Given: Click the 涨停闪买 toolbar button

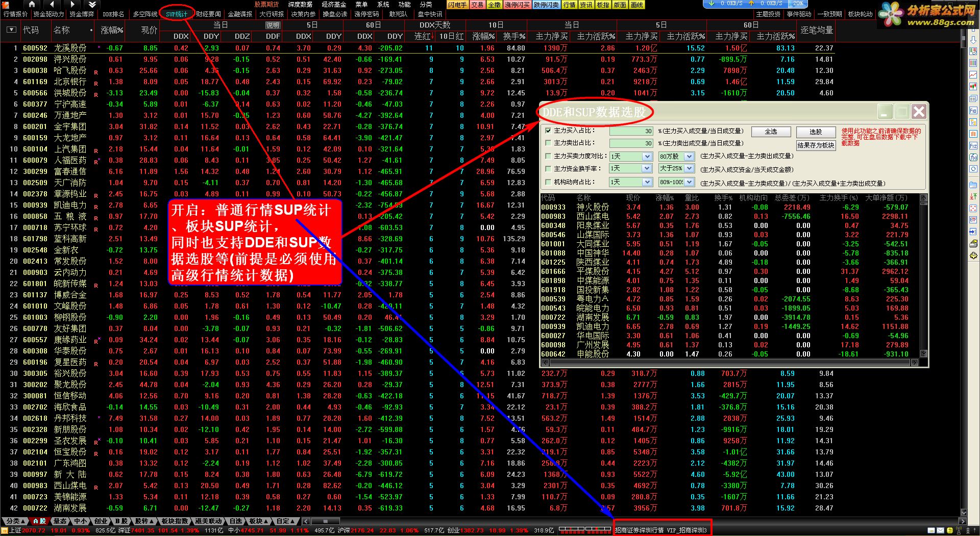Looking at the screenshot, I should click(x=517, y=5).
